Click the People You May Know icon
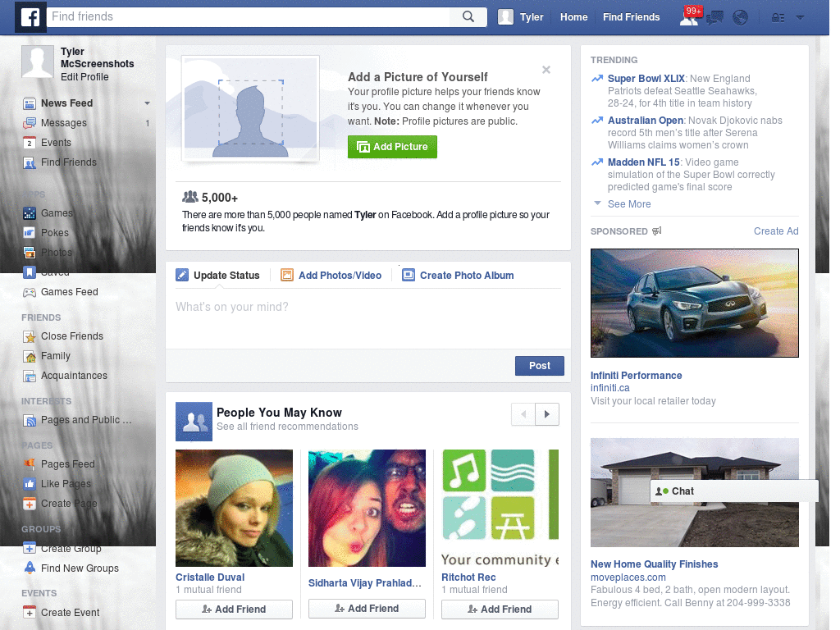This screenshot has height=630, width=840. [x=194, y=422]
